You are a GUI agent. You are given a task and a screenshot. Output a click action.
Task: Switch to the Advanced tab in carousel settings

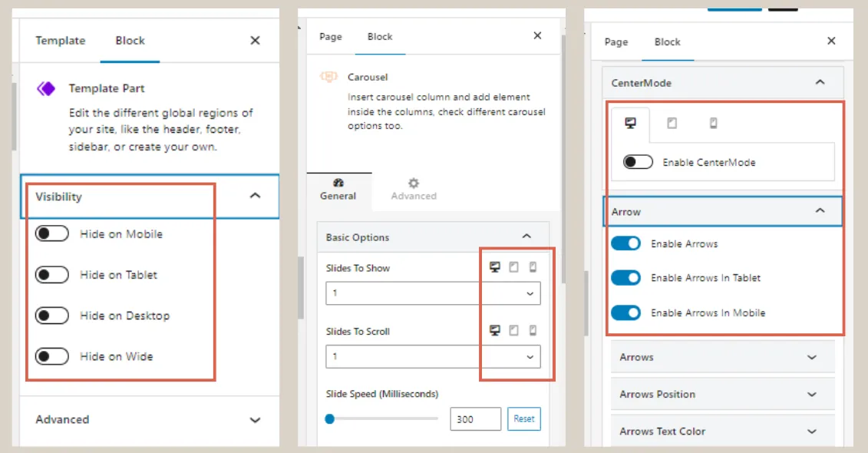413,191
